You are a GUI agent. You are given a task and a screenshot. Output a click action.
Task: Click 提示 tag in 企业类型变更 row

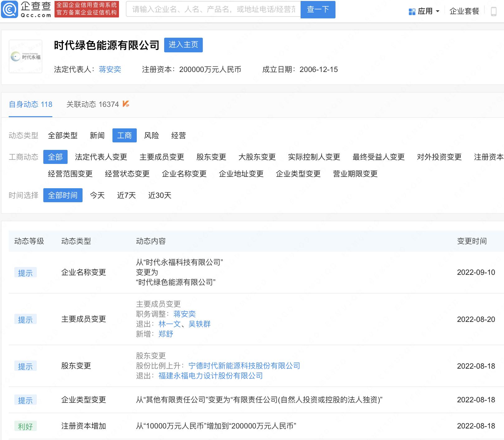(26, 400)
